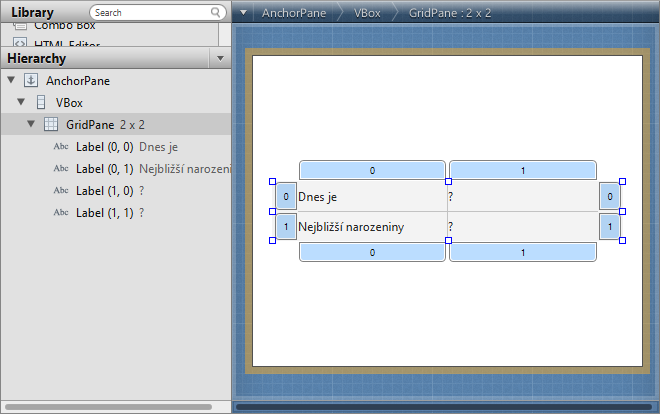Click the Library list vertical scrollbar
Screen dimensions: 660x414
coord(224,34)
